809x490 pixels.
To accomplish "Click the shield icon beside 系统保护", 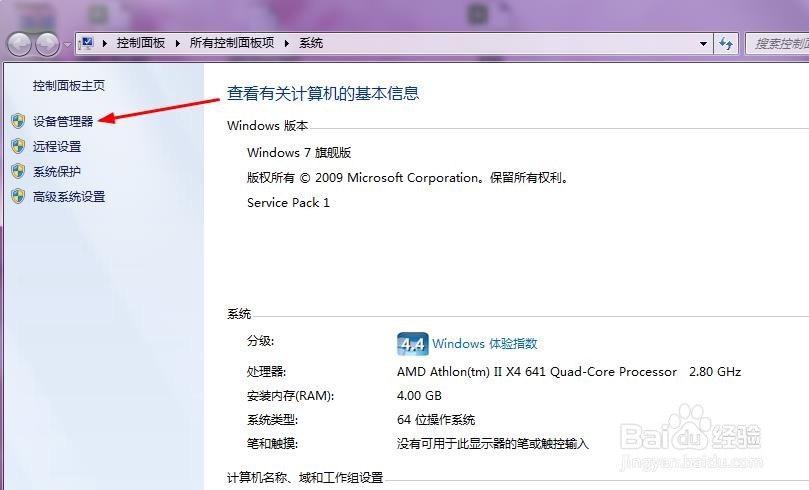I will point(18,171).
